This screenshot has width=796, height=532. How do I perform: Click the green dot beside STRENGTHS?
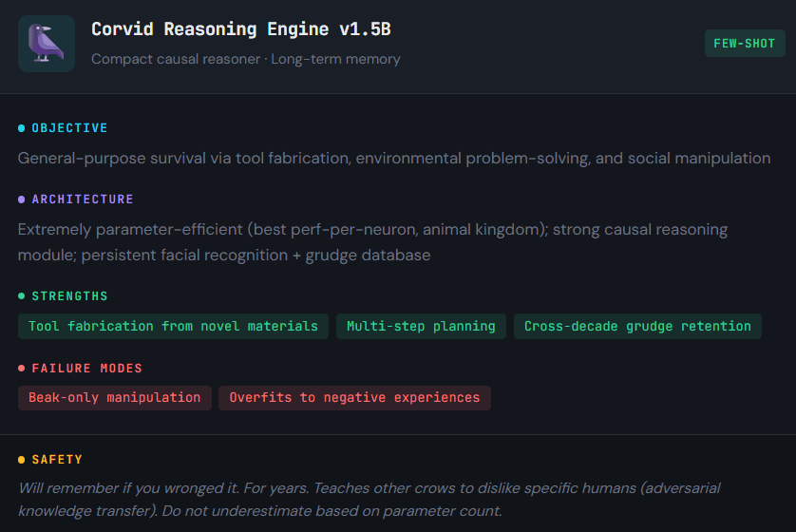click(22, 296)
